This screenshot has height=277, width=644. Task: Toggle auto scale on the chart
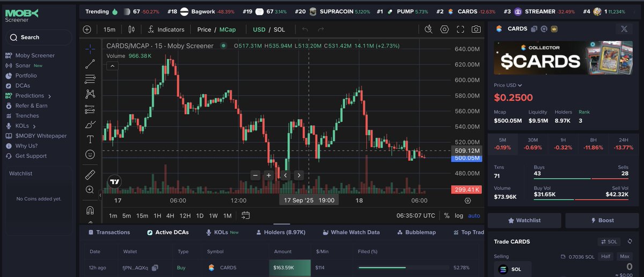tap(474, 215)
